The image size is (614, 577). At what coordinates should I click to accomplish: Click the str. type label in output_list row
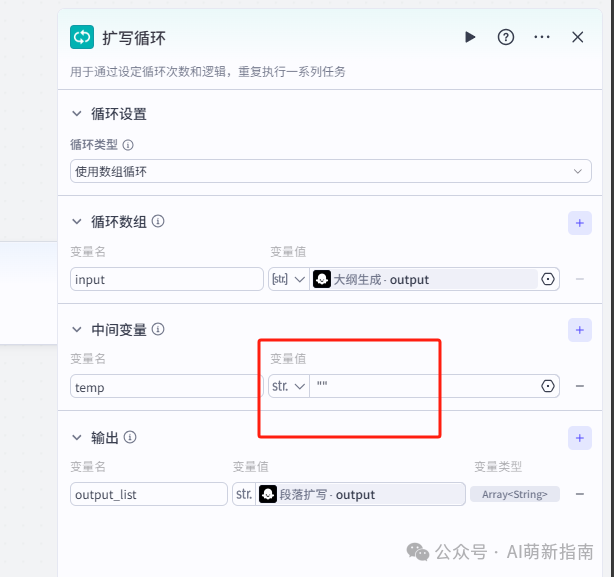(x=244, y=494)
